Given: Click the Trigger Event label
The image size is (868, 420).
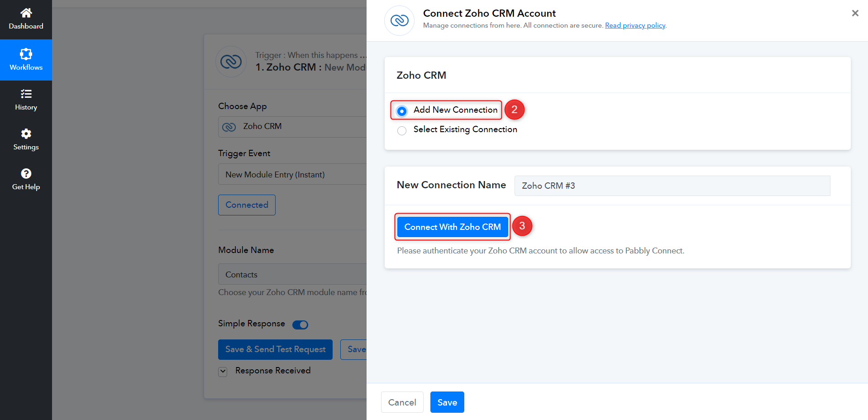Looking at the screenshot, I should point(244,153).
